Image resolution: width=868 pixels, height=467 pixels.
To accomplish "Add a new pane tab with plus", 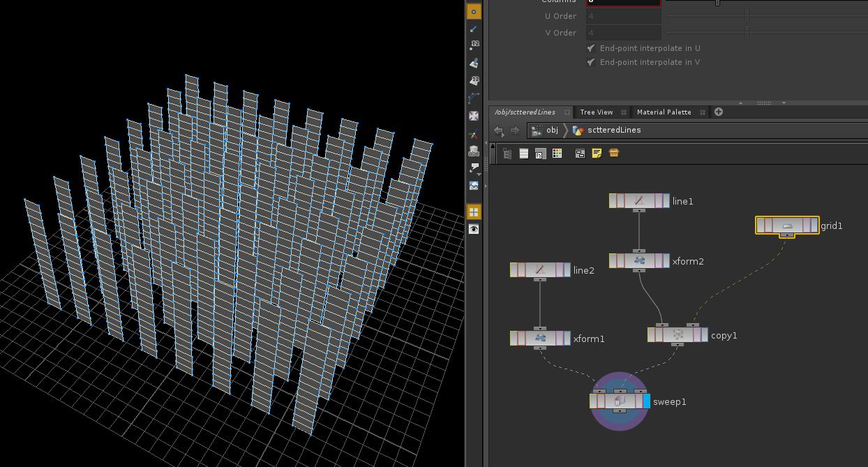I will click(x=719, y=112).
